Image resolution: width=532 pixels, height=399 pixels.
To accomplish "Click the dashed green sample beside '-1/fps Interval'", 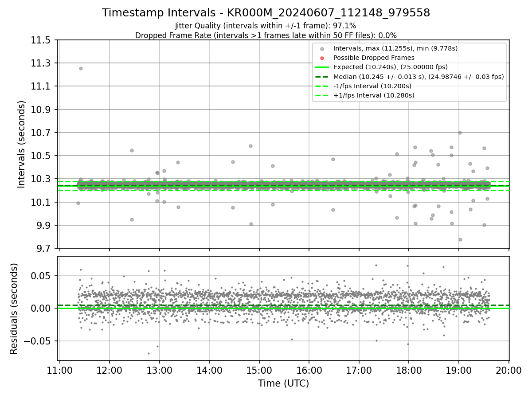I will click(x=322, y=86).
